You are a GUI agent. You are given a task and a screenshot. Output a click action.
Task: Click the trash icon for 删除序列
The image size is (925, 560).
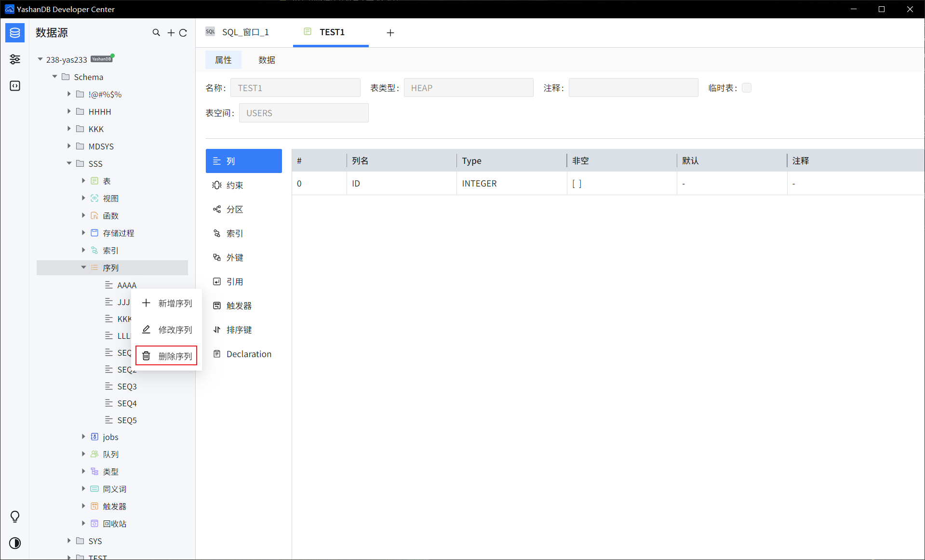pyautogui.click(x=146, y=356)
